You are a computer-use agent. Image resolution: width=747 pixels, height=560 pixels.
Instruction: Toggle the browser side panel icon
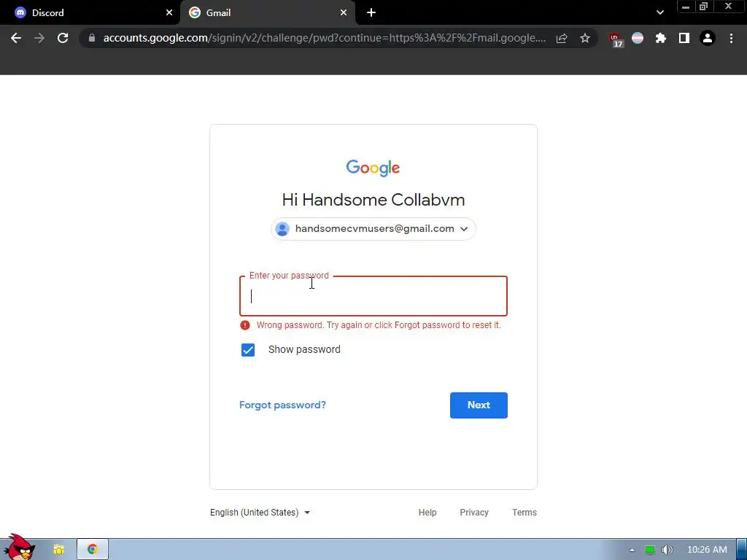click(684, 38)
